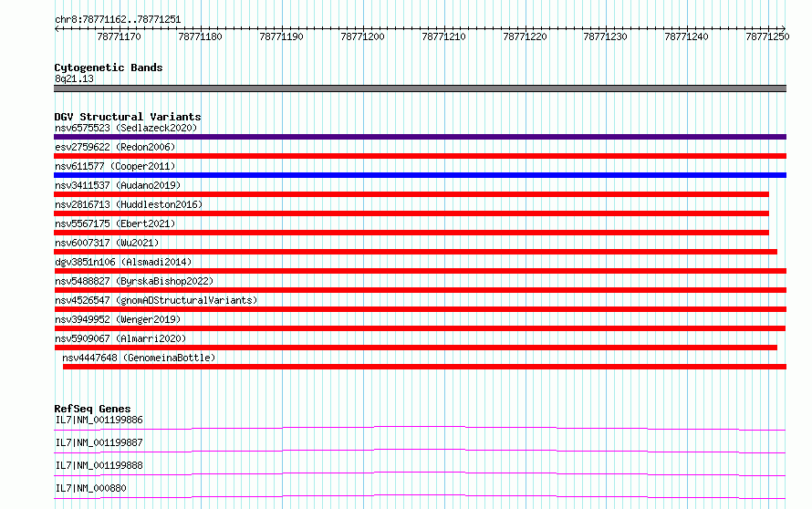The image size is (812, 509).
Task: Open transcript IL7|NM_001199886 label
Action: (x=99, y=420)
